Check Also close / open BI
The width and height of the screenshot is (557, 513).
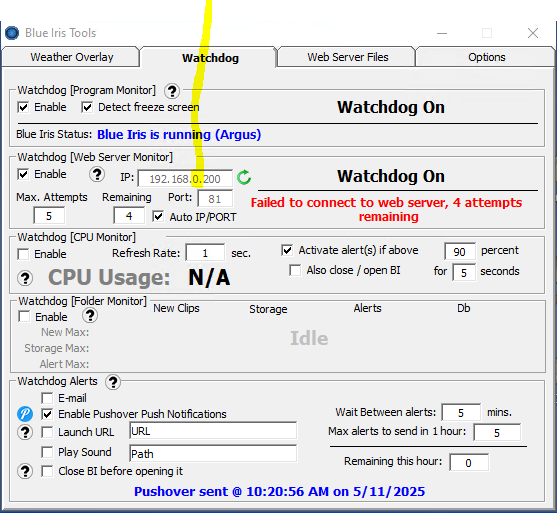point(295,270)
